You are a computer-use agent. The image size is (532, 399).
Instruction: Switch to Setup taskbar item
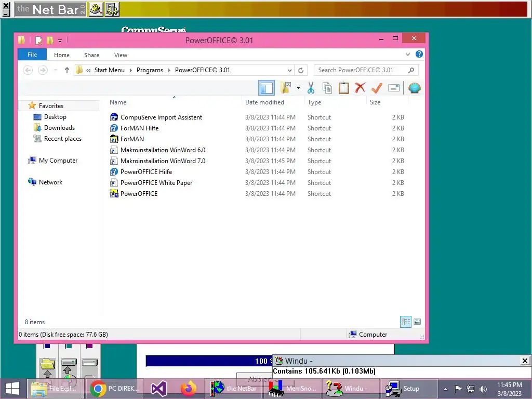(409, 389)
